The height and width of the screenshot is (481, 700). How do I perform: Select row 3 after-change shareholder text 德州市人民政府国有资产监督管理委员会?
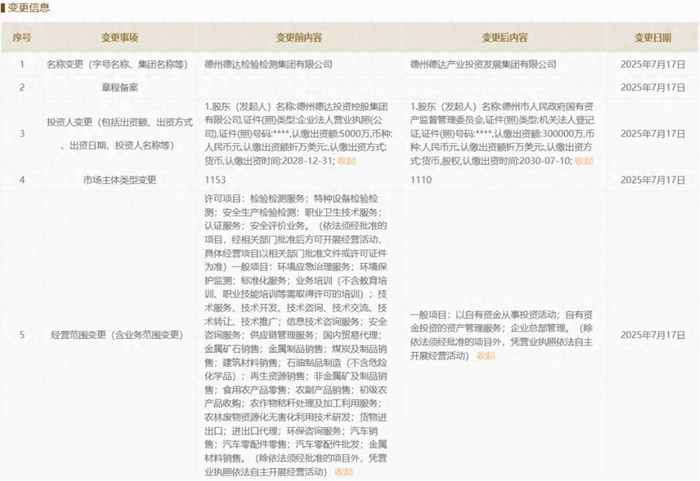point(502,113)
